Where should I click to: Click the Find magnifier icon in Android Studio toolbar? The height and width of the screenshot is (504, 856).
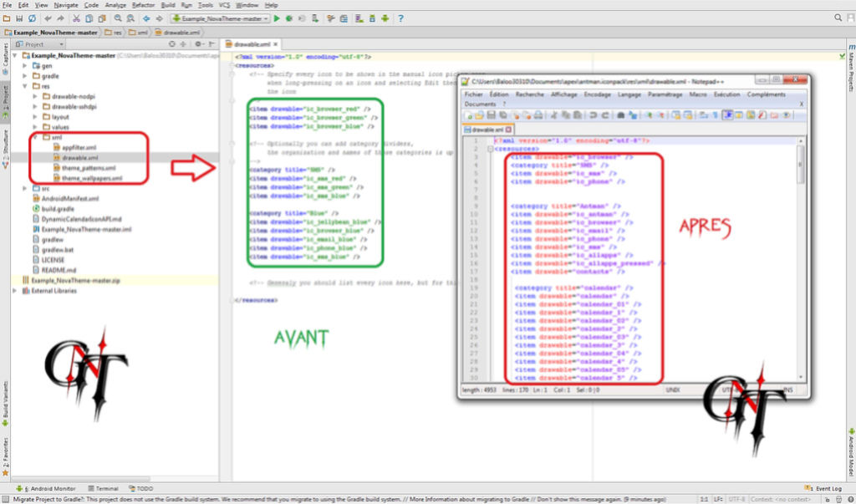click(118, 18)
